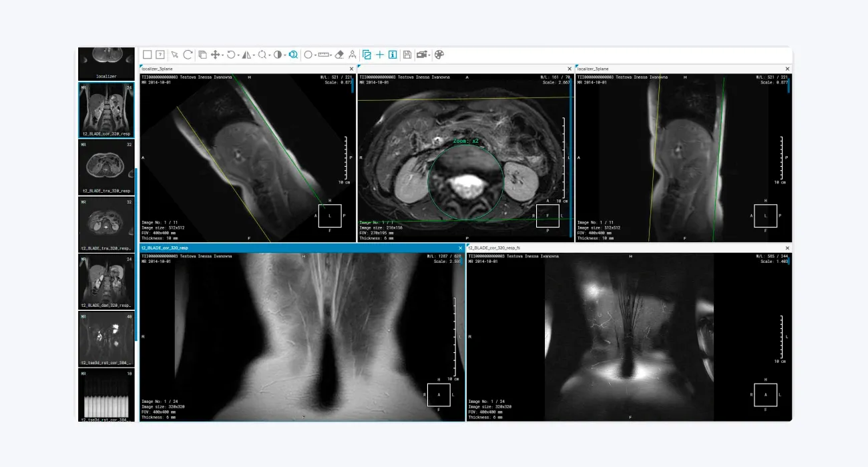Pick the eraser tool to remove annotations
This screenshot has width=868, height=467.
click(339, 55)
